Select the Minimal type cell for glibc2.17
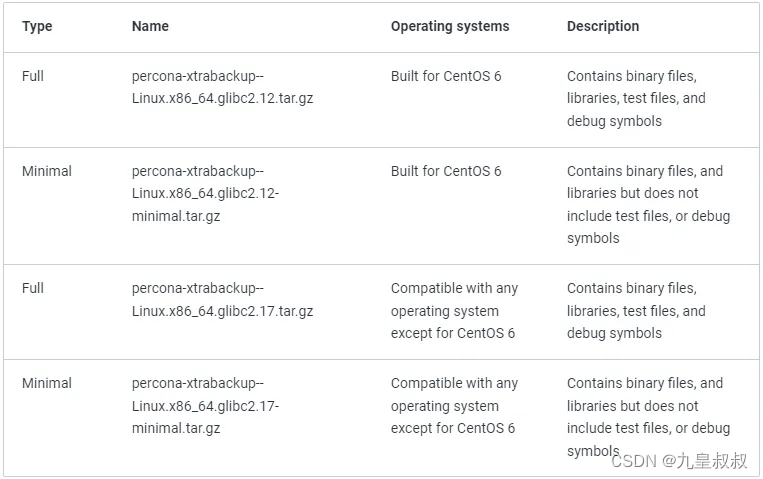Image resolution: width=763 pixels, height=479 pixels. pyautogui.click(x=47, y=383)
